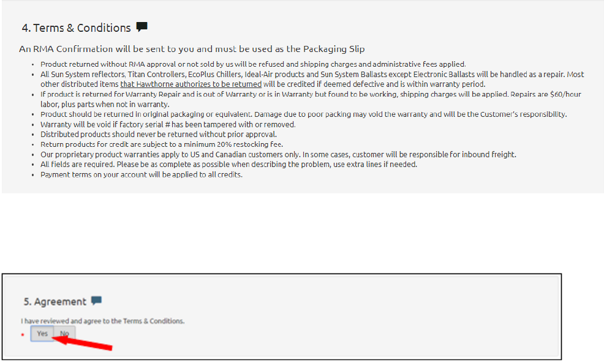The height and width of the screenshot is (364, 604).
Task: Follow the underlined Hawthorne authorizes to be returned link
Action: pyautogui.click(x=191, y=84)
